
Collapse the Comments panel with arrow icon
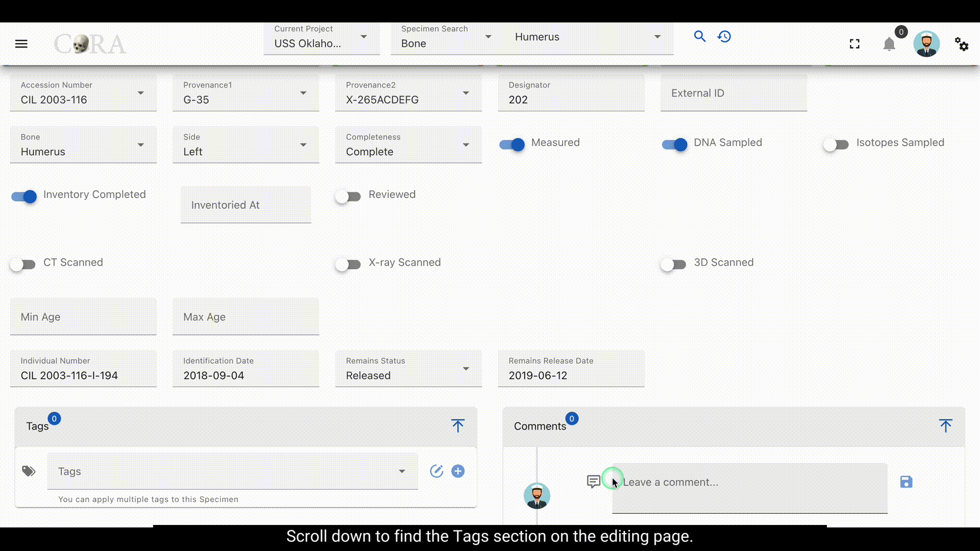[946, 425]
